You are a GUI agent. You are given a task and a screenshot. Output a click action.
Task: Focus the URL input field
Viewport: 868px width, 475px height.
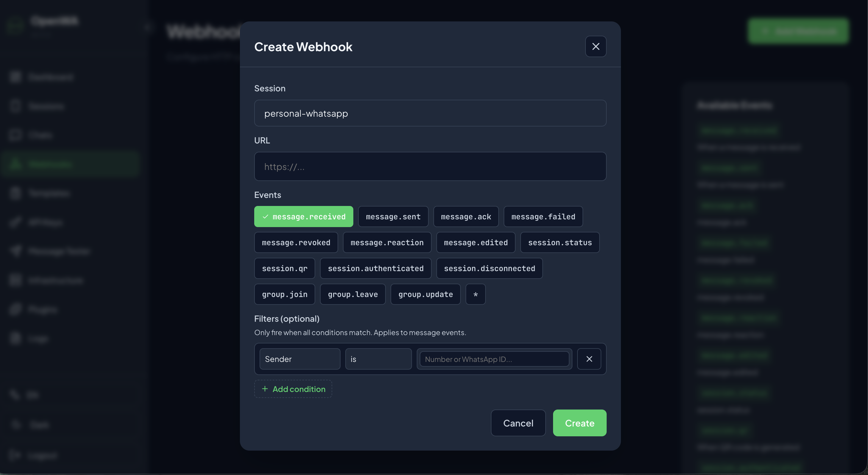[430, 166]
